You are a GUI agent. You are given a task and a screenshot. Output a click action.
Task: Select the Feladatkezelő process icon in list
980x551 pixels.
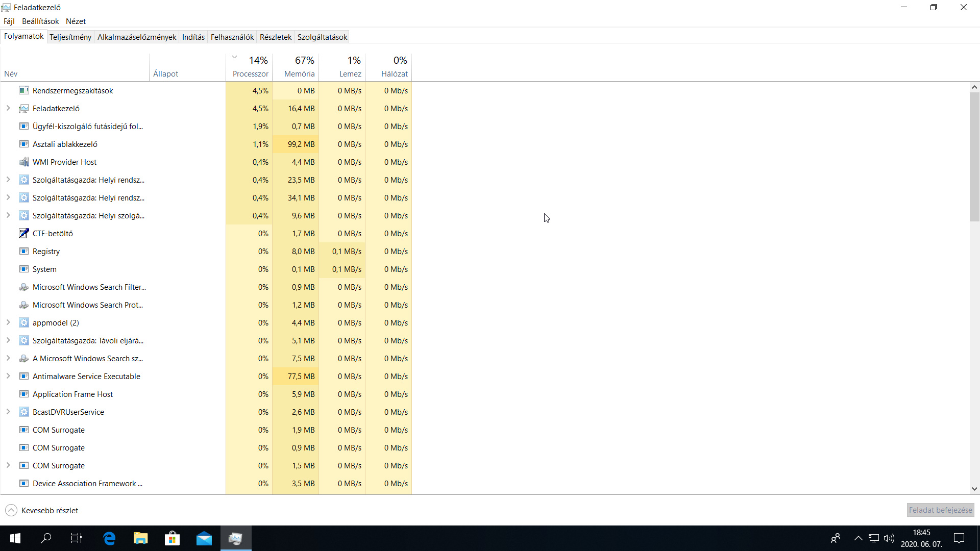click(23, 109)
